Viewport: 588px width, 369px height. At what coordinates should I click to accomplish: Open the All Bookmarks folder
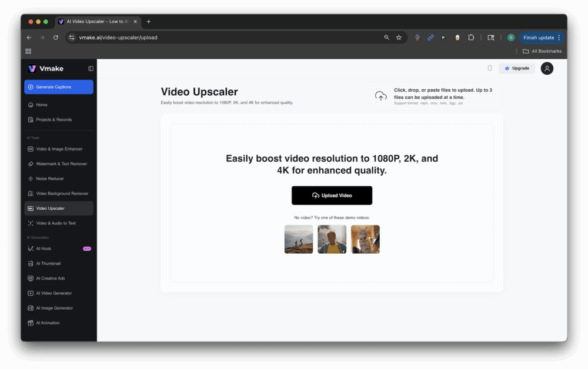click(x=542, y=51)
